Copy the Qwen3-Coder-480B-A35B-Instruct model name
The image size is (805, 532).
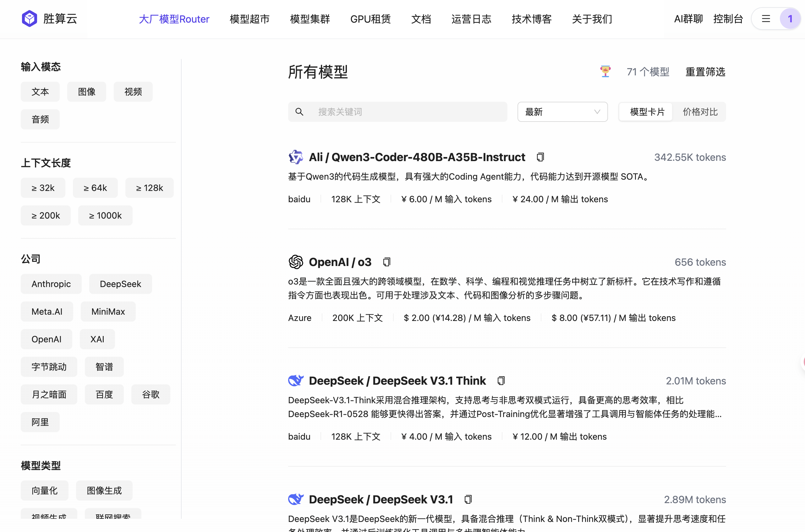[539, 157]
